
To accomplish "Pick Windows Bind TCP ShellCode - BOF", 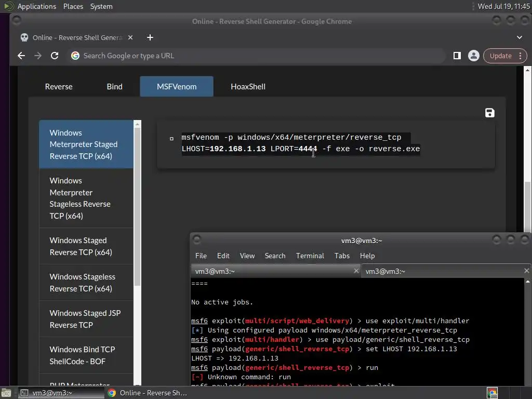I will [x=87, y=355].
